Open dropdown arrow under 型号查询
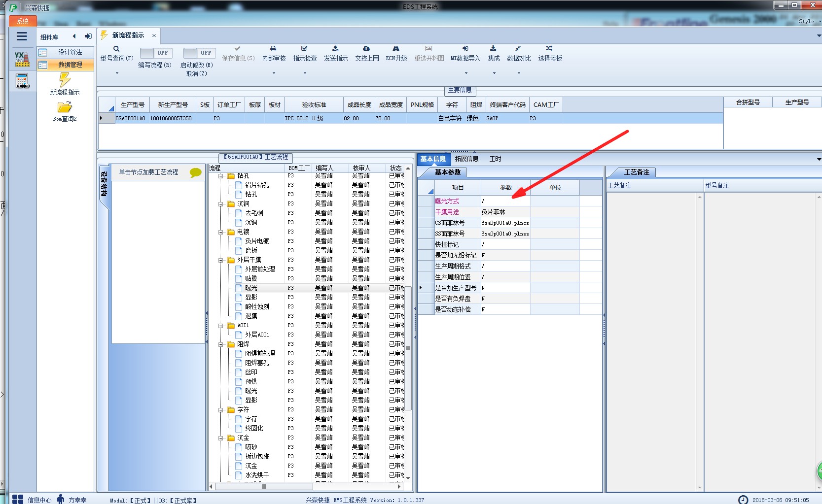 (117, 73)
